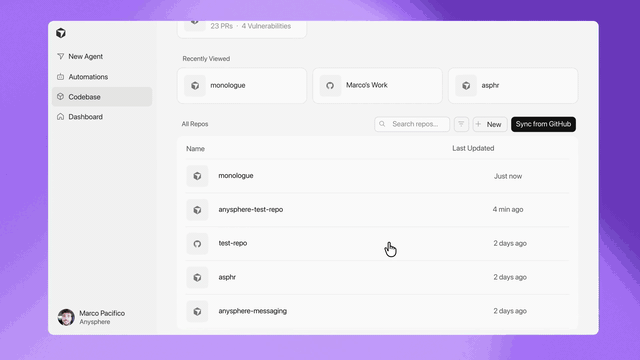Open the monologue recently viewed card

pyautogui.click(x=242, y=85)
